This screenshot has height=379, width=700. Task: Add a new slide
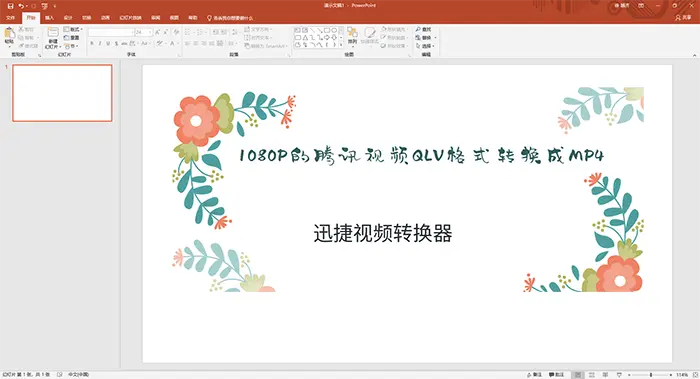click(53, 37)
